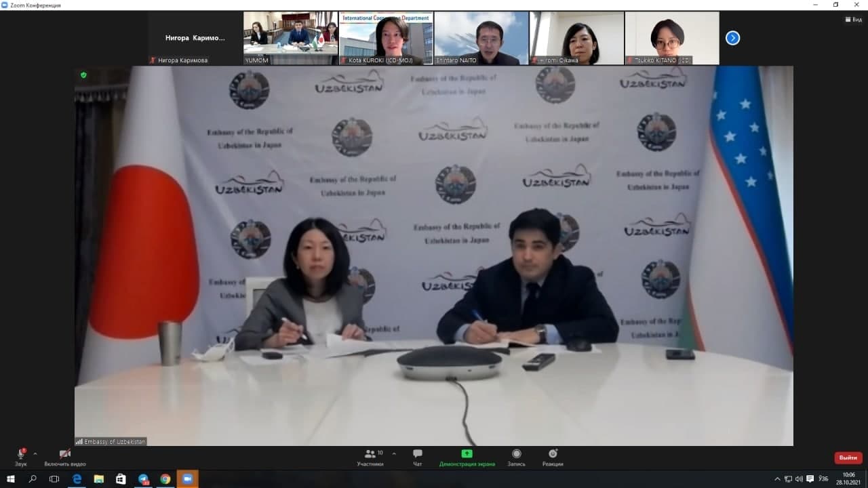Screen dimensions: 868x488
Task: Start Демонстрация экрана screen share
Action: (x=467, y=457)
